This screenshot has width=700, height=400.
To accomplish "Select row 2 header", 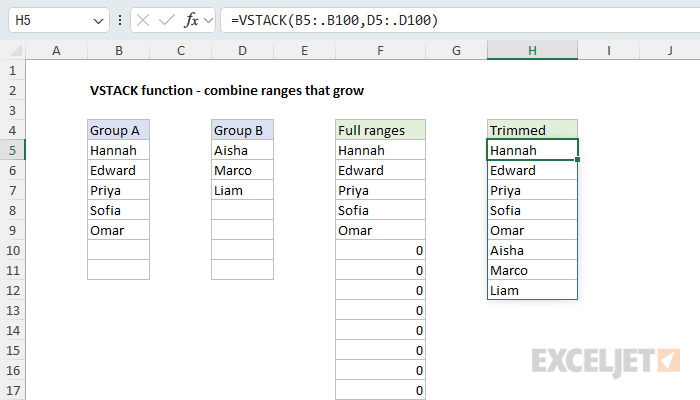I will [x=12, y=91].
